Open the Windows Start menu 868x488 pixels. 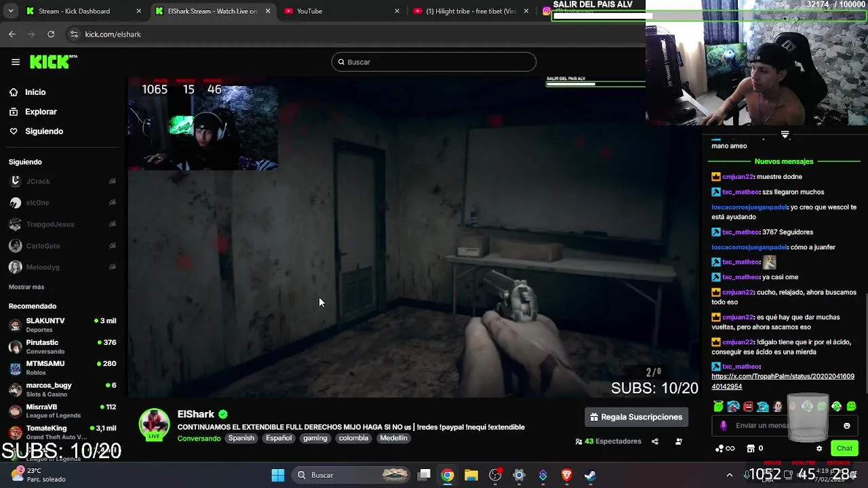point(278,475)
